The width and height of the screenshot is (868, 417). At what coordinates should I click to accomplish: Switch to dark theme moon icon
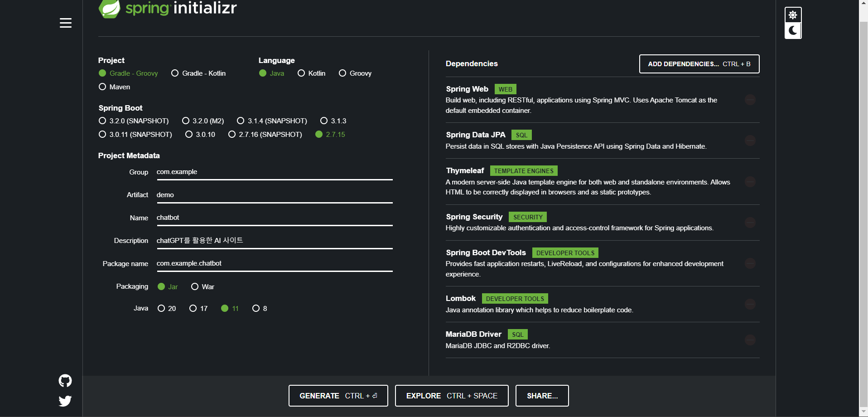793,30
